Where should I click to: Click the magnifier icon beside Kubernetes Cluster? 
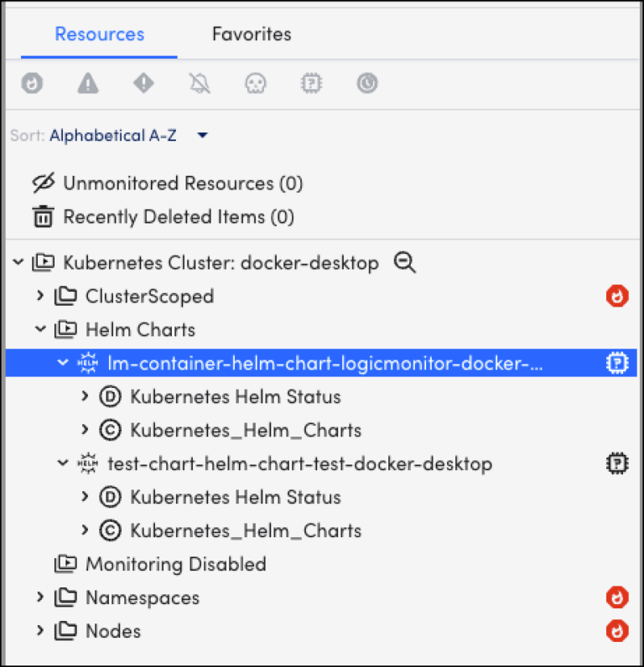click(405, 263)
